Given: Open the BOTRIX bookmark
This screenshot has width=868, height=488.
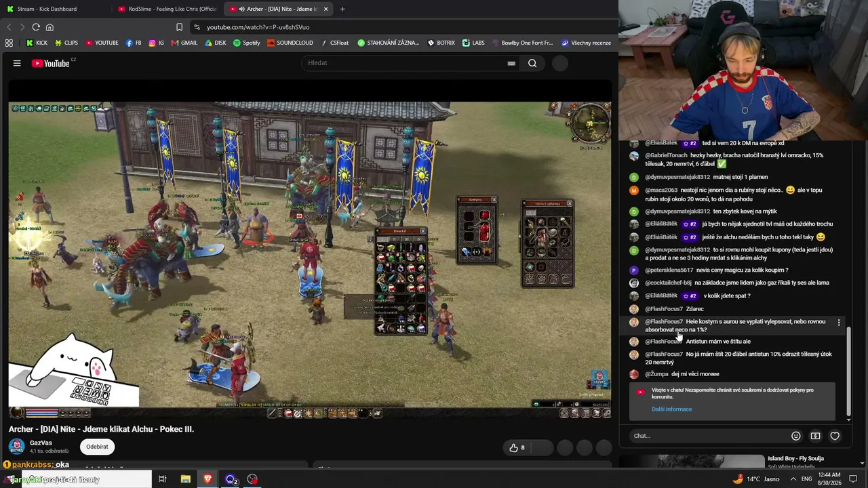Looking at the screenshot, I should point(441,43).
